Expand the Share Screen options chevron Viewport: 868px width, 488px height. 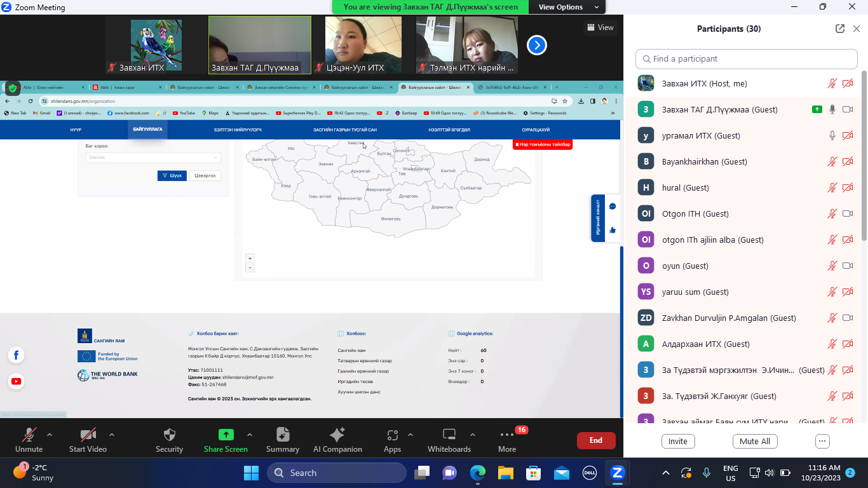[x=250, y=435]
